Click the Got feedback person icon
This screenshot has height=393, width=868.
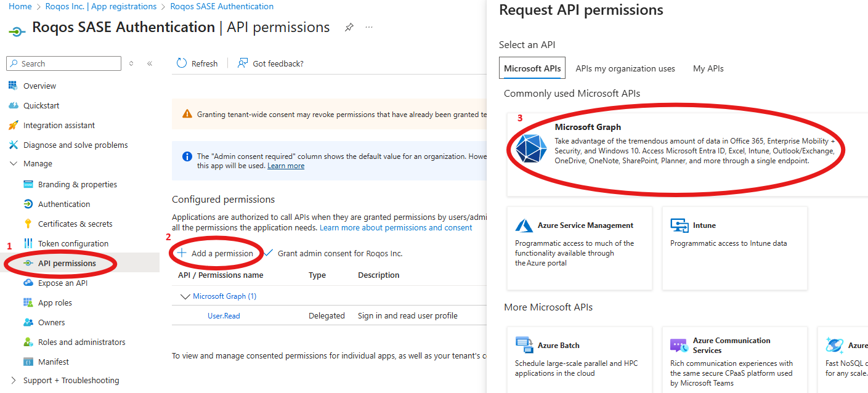pyautogui.click(x=243, y=63)
